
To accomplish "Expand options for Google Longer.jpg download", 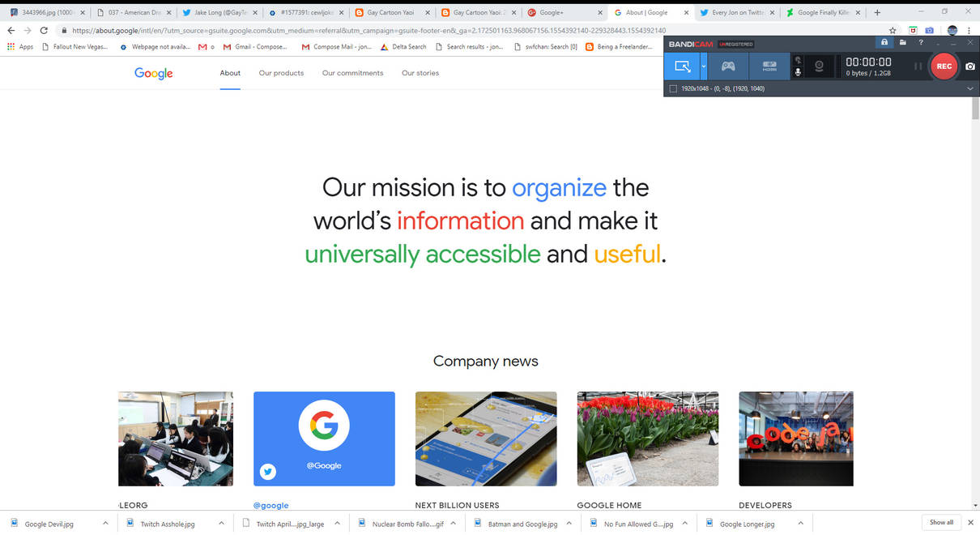I will tap(801, 524).
